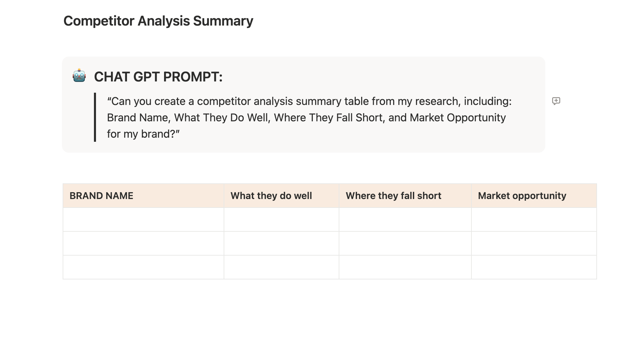Click the quoted prompt text block
644x351 pixels.
pyautogui.click(x=309, y=117)
